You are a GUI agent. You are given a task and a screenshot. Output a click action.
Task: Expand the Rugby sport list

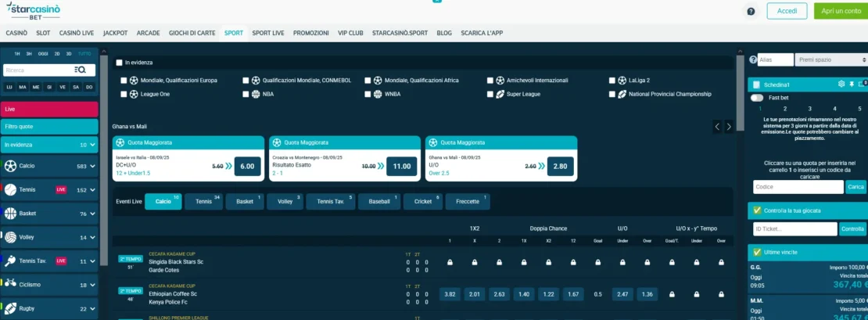point(92,308)
